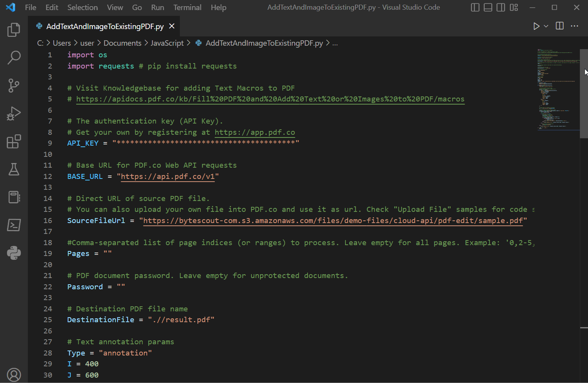Click the code minimap overview
Image resolution: width=588 pixels, height=383 pixels.
point(558,89)
